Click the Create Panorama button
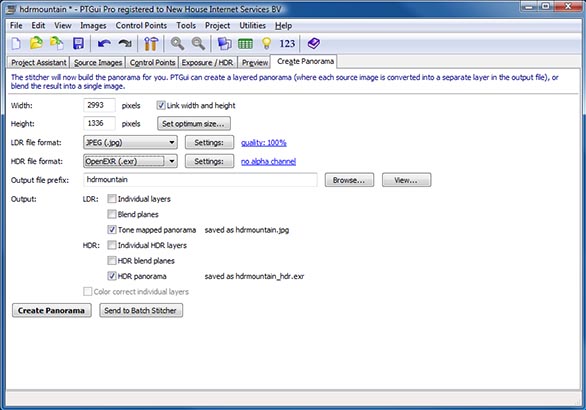Screen dimensions: 586x410 coord(52,310)
